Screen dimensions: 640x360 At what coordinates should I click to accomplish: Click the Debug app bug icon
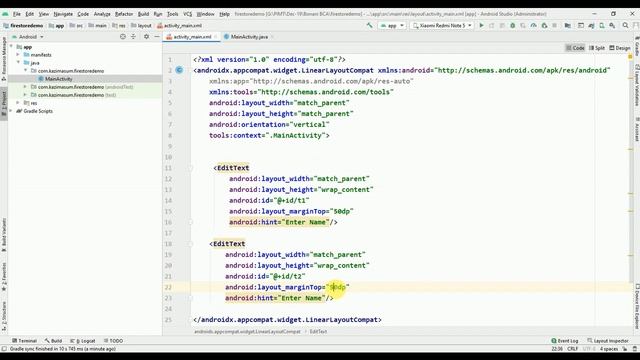pos(513,25)
